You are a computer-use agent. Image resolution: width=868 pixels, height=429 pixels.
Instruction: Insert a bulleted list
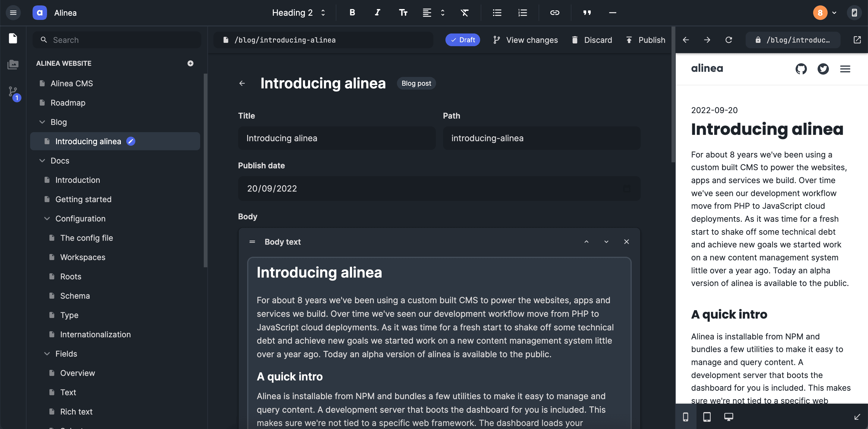coord(497,13)
